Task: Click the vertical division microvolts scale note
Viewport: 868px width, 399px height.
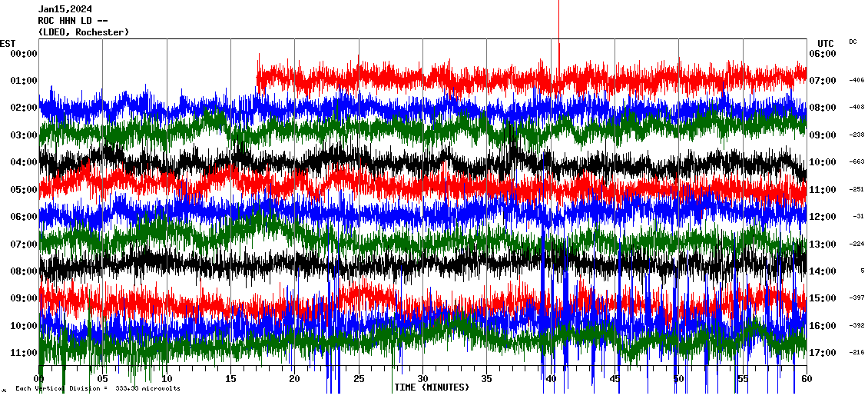Action: 98,389
